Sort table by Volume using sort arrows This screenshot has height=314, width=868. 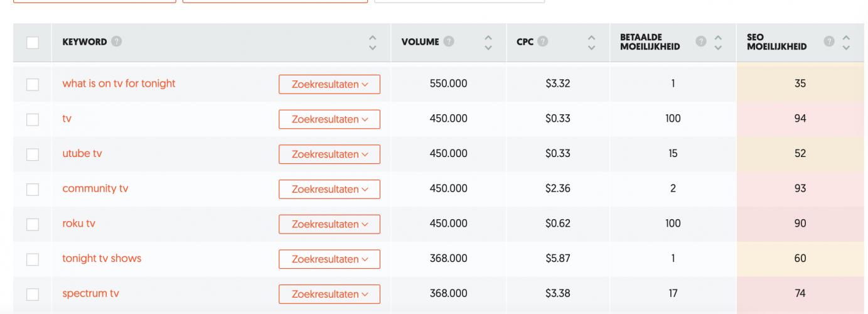488,43
